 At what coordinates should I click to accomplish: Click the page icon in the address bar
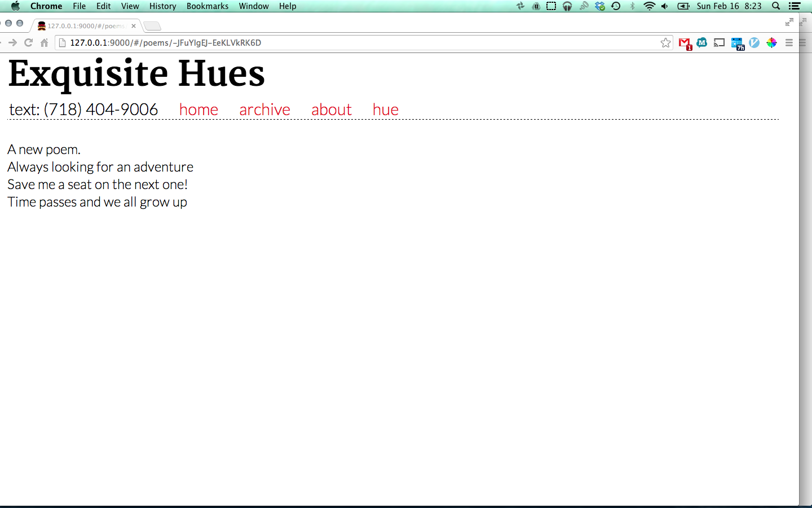(63, 43)
